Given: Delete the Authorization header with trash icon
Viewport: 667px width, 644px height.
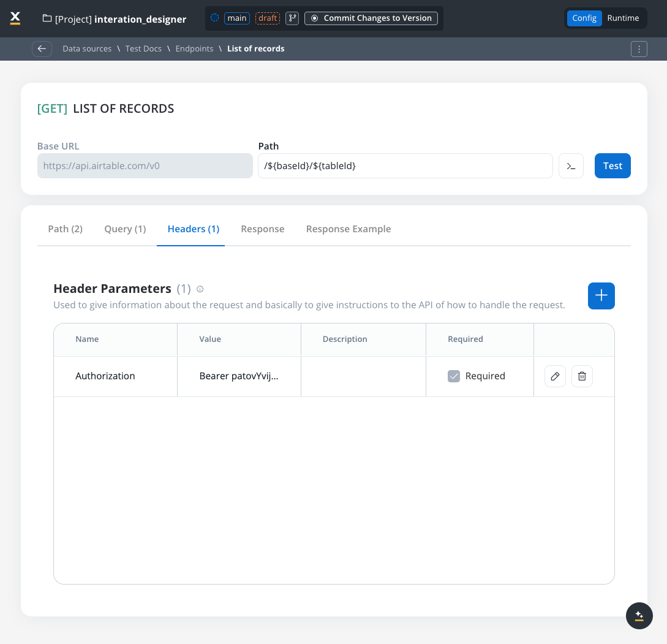Looking at the screenshot, I should point(582,376).
